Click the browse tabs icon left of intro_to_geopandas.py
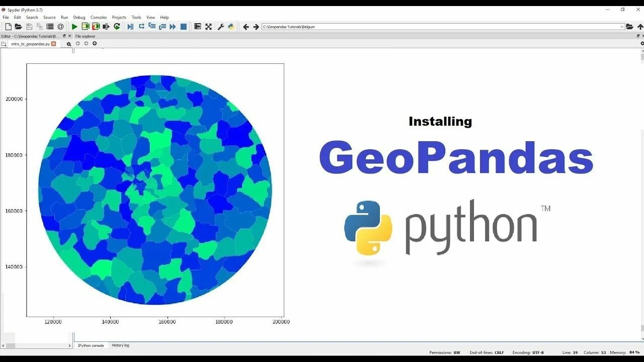The height and width of the screenshot is (362, 644). (x=4, y=44)
